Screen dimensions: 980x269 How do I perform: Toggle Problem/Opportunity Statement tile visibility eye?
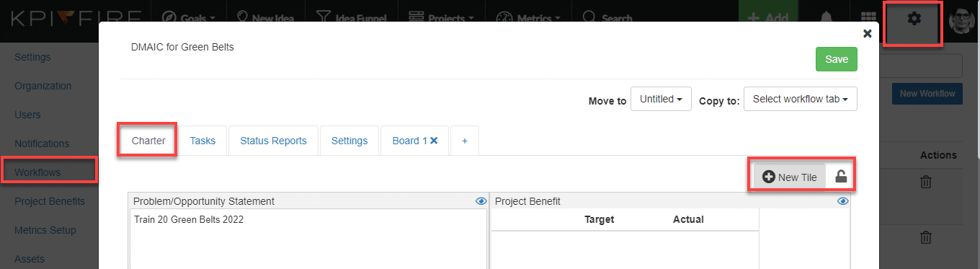(x=481, y=201)
